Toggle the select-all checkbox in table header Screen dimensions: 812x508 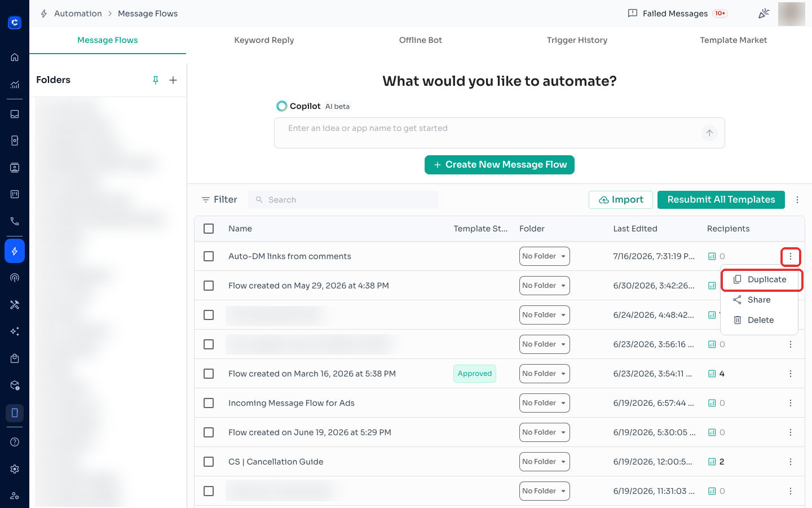209,229
